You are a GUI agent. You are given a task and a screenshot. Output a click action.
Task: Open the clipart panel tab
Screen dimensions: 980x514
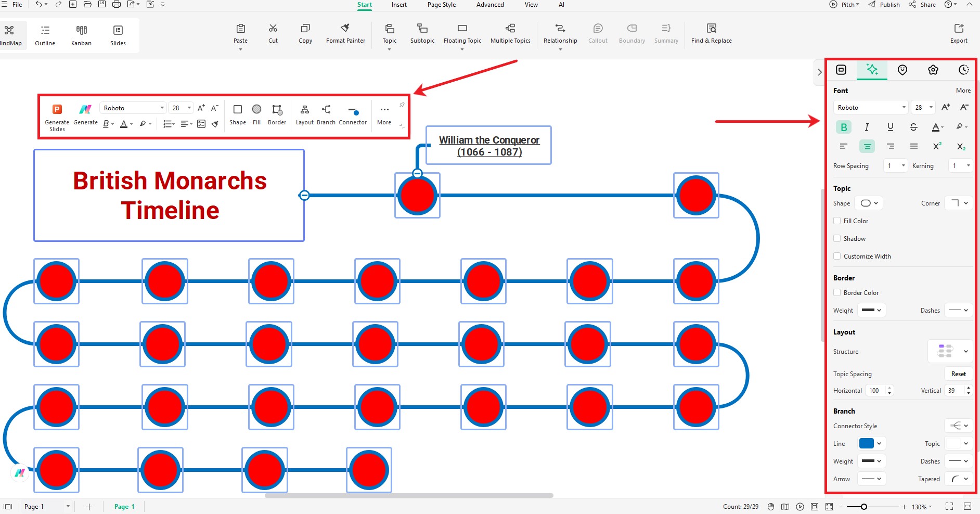[x=933, y=70]
